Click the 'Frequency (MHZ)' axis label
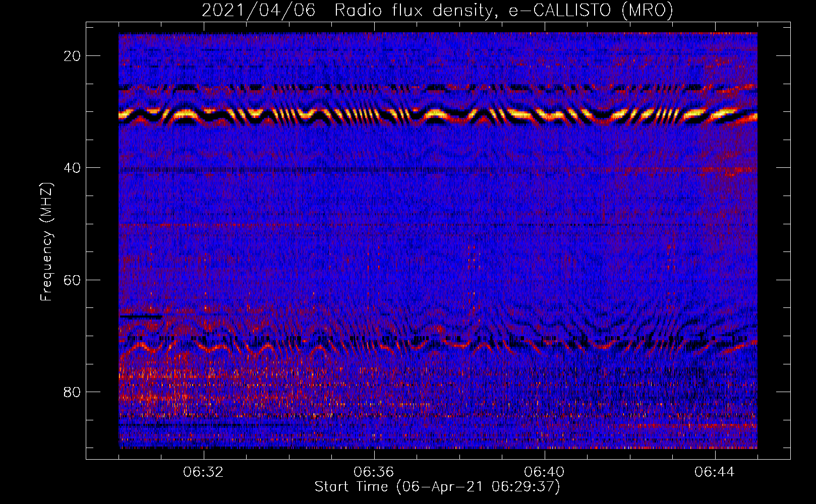816x504 pixels. coord(46,242)
